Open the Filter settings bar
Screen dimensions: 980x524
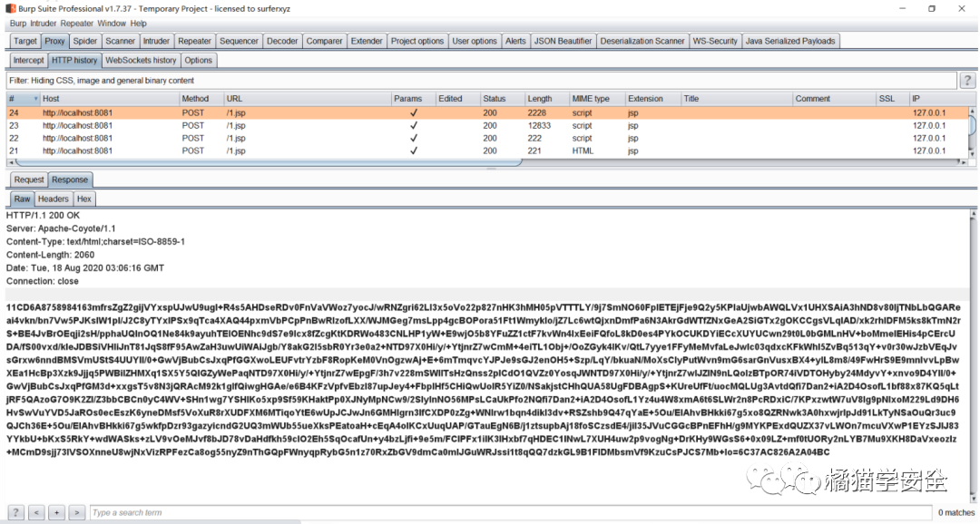(481, 81)
